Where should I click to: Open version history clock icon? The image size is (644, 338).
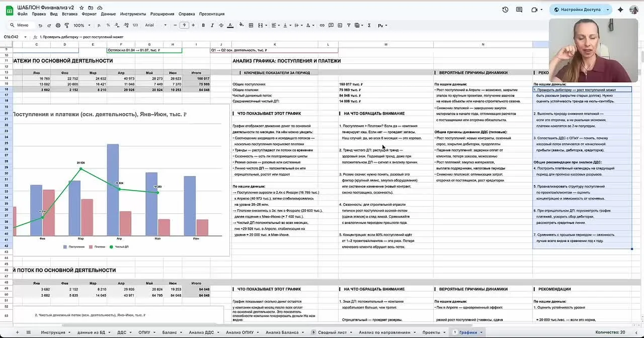coord(505,10)
